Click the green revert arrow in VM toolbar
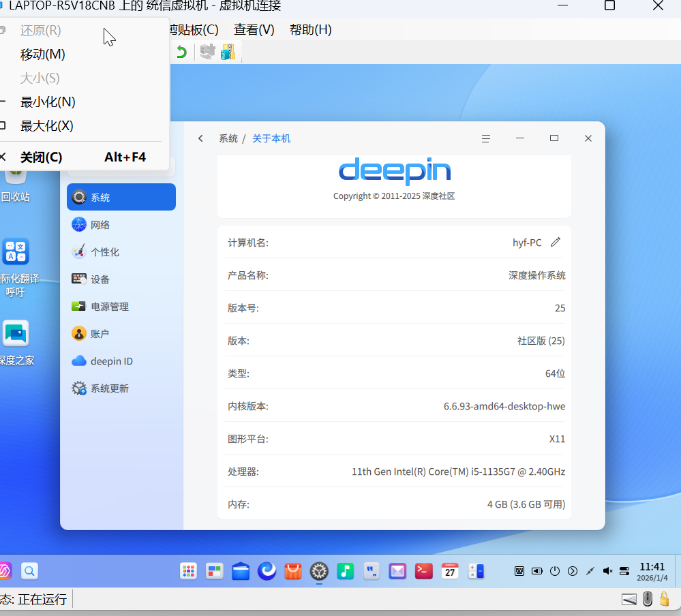This screenshot has width=681, height=616. [x=181, y=52]
